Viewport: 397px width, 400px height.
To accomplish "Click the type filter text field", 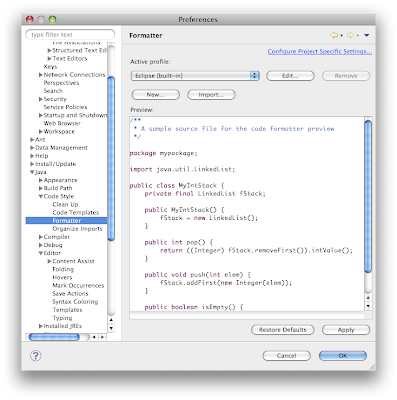I will (70, 35).
